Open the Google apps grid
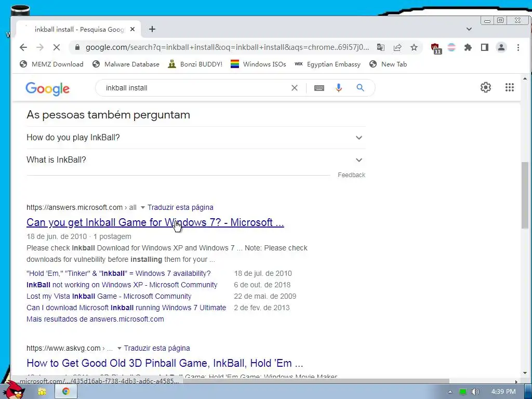Screen dimensions: 532x399 pos(510,87)
